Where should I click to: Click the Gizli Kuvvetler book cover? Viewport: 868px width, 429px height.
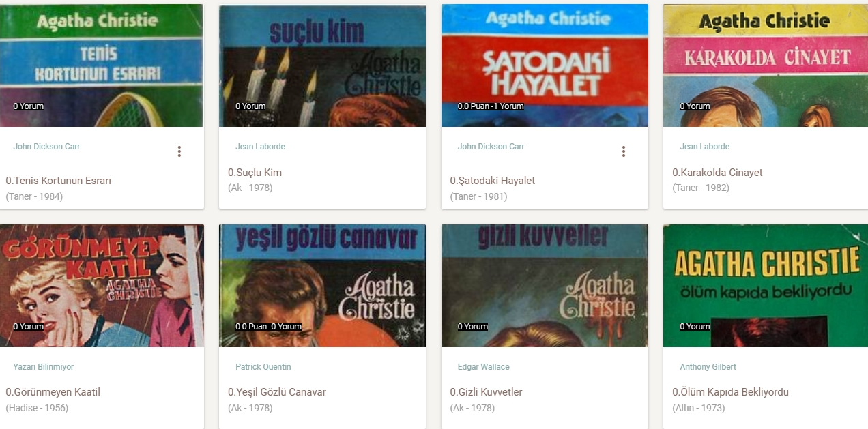coord(545,286)
